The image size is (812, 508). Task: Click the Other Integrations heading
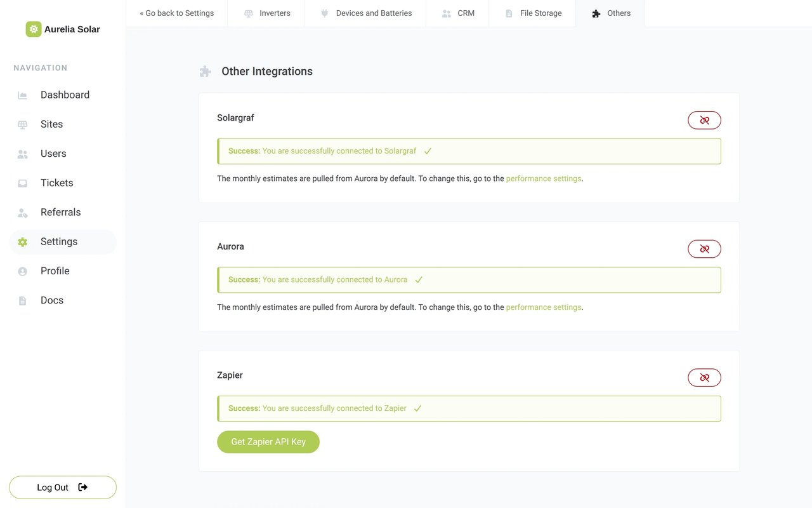click(x=267, y=72)
